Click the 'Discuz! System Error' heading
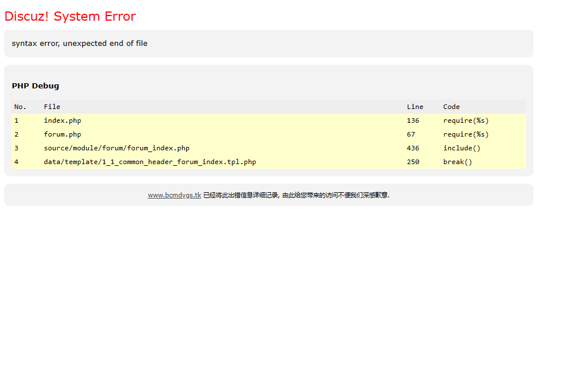This screenshot has height=377, width=588. pyautogui.click(x=70, y=16)
